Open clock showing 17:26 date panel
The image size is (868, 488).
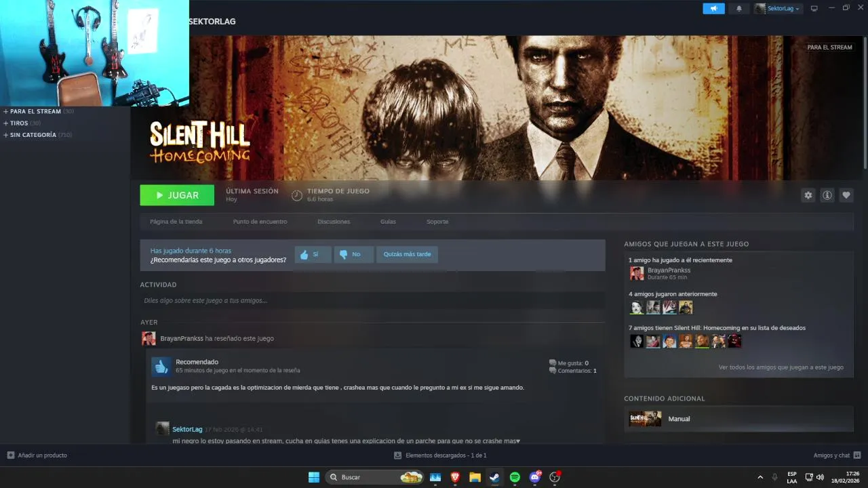coord(846,477)
